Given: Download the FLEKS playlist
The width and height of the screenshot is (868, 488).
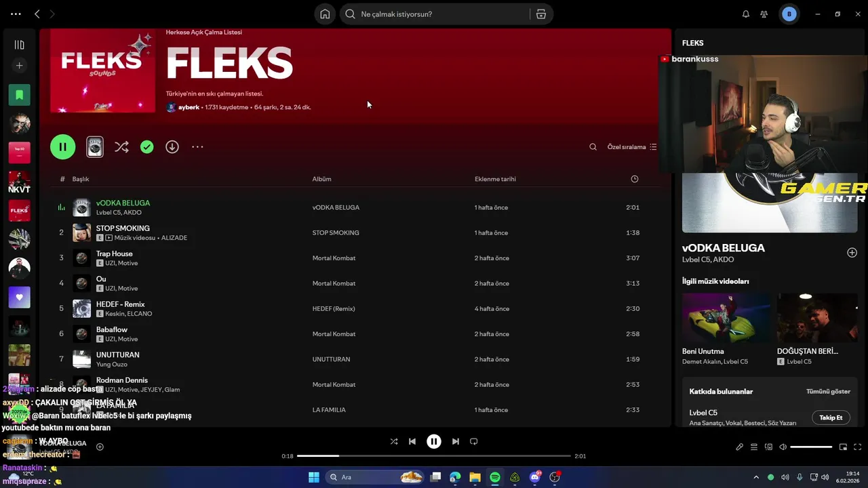Looking at the screenshot, I should [172, 146].
